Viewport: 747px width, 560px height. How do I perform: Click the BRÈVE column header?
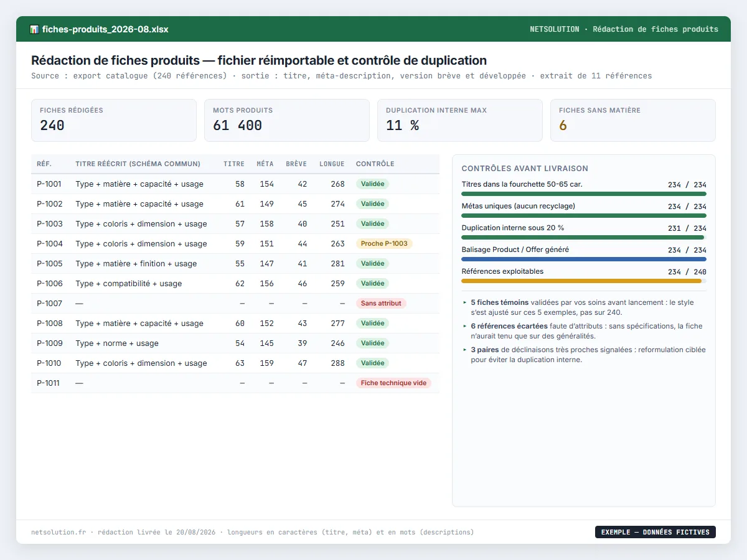point(296,164)
